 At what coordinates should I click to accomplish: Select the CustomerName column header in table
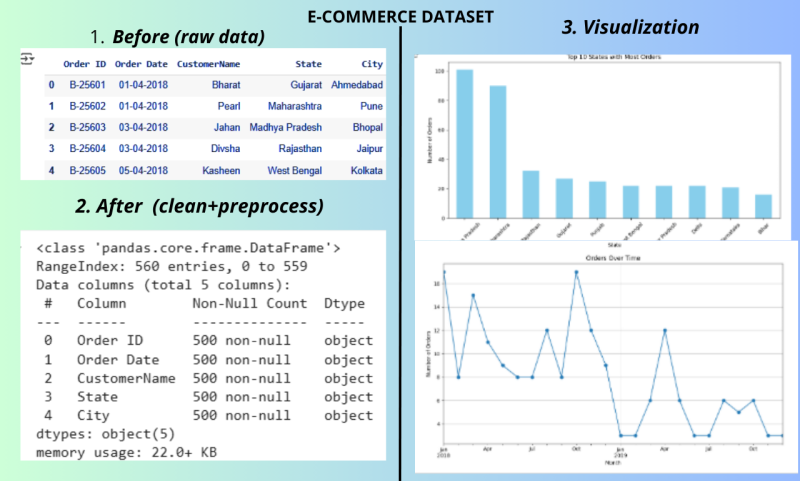(208, 64)
